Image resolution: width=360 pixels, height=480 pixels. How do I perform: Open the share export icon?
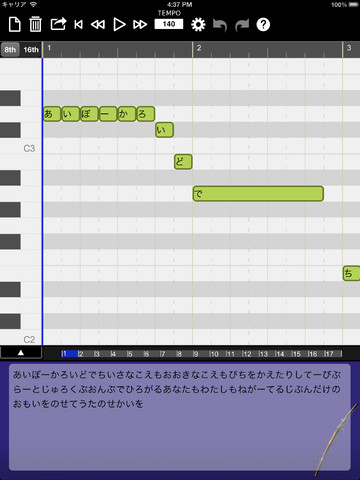(58, 24)
